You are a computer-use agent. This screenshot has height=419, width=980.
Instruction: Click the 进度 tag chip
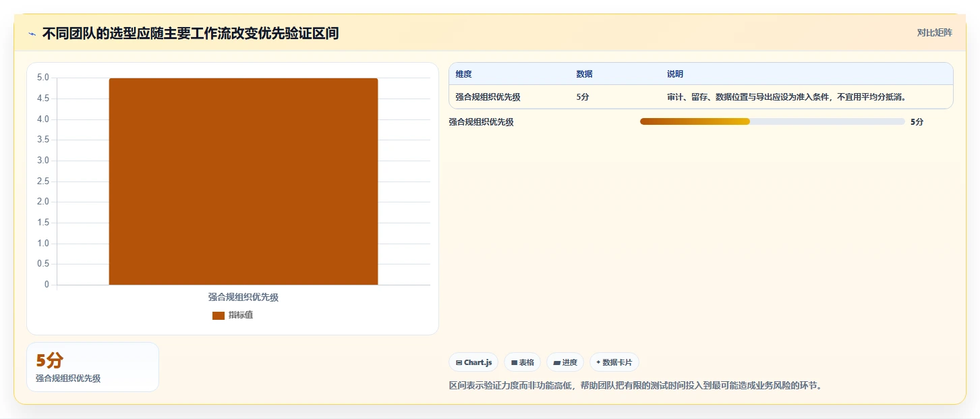coord(565,362)
